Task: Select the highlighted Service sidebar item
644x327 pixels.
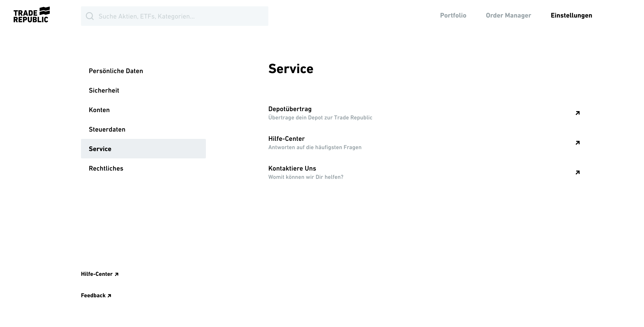Action: tap(143, 149)
